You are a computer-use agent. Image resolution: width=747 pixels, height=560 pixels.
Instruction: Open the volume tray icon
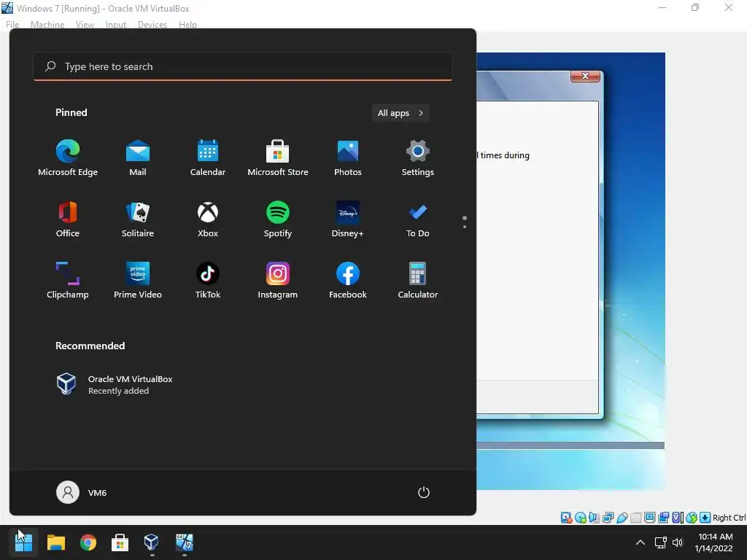point(678,542)
